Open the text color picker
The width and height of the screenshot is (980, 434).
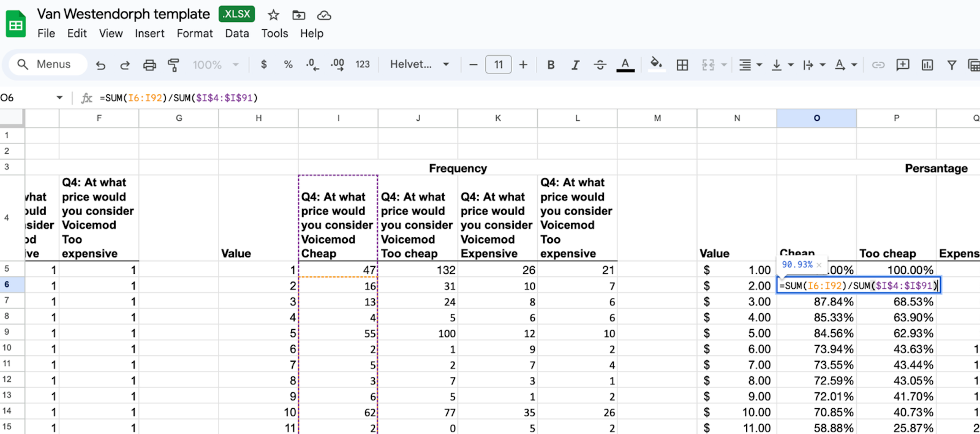[625, 65]
